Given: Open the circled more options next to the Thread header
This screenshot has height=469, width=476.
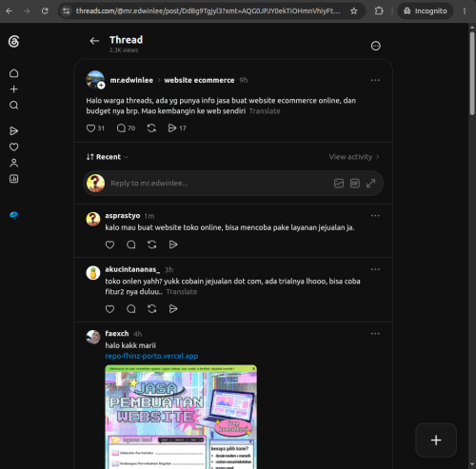Looking at the screenshot, I should coord(375,46).
